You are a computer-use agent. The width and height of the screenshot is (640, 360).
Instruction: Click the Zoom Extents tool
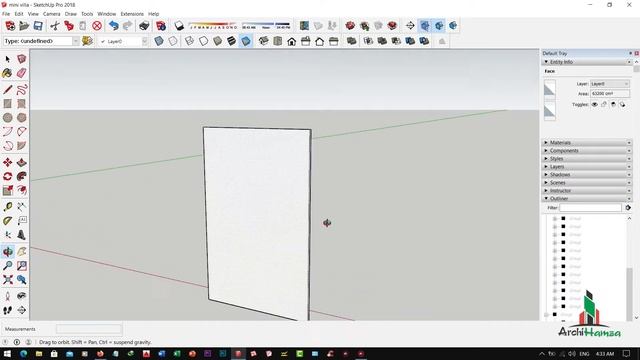click(7, 280)
